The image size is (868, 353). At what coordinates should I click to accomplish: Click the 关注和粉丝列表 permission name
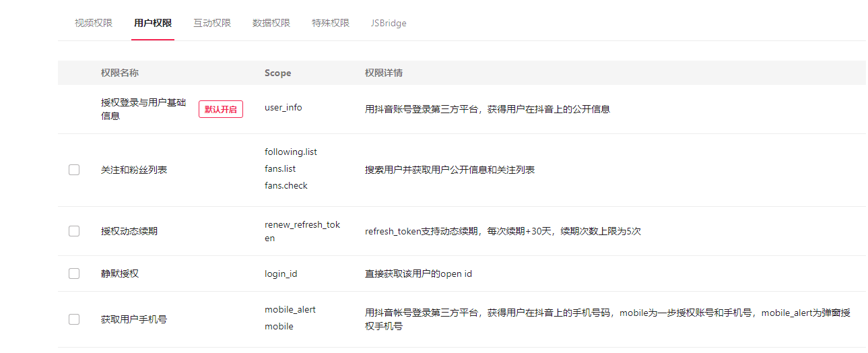point(134,170)
